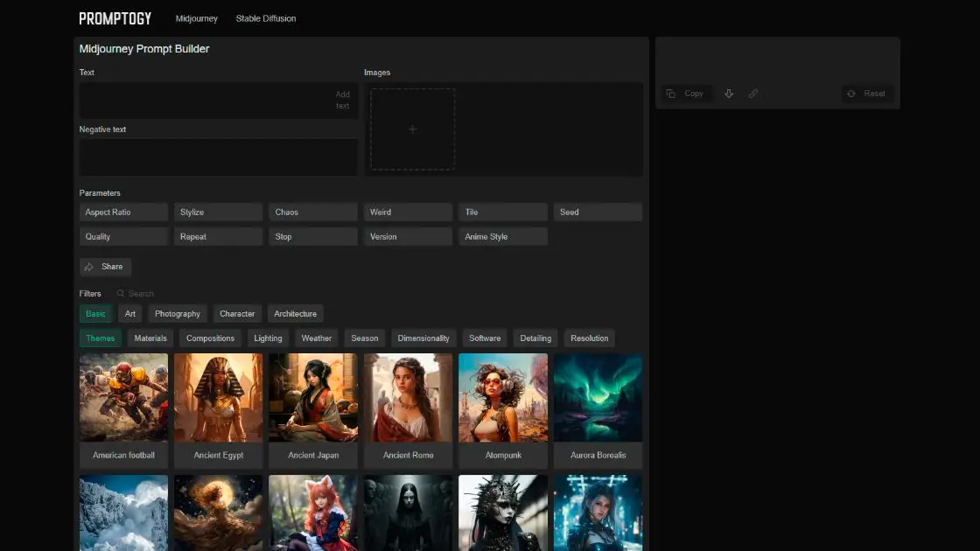Select the Resolution subfilter
The height and width of the screenshot is (551, 980).
click(590, 338)
